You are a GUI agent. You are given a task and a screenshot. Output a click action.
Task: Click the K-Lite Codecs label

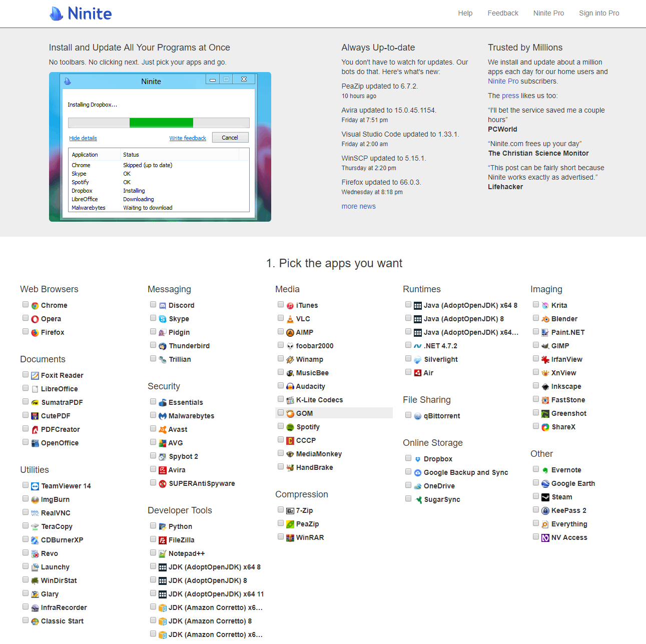(x=319, y=400)
